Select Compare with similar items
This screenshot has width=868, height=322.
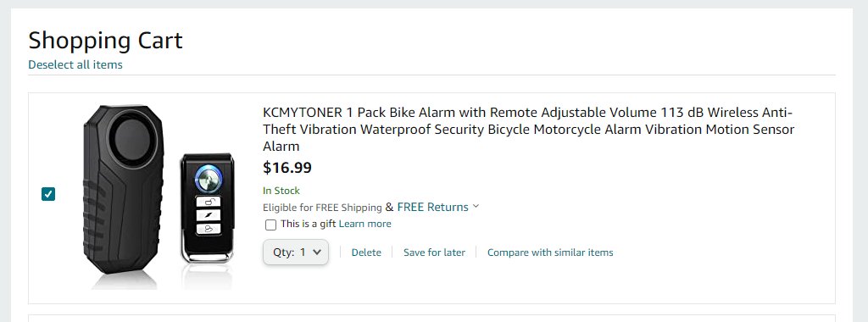point(550,253)
